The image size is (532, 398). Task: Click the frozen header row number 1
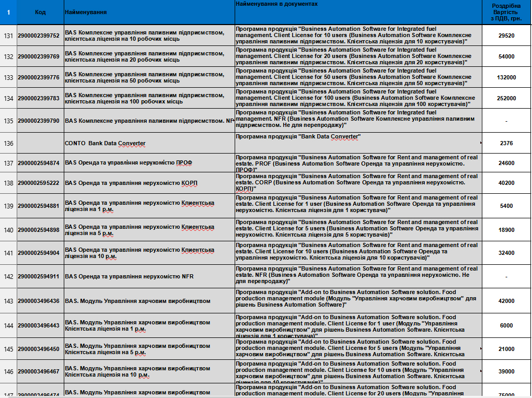click(8, 11)
